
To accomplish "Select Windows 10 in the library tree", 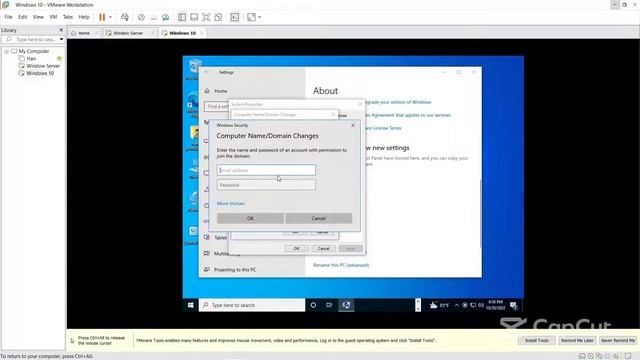I will click(40, 73).
